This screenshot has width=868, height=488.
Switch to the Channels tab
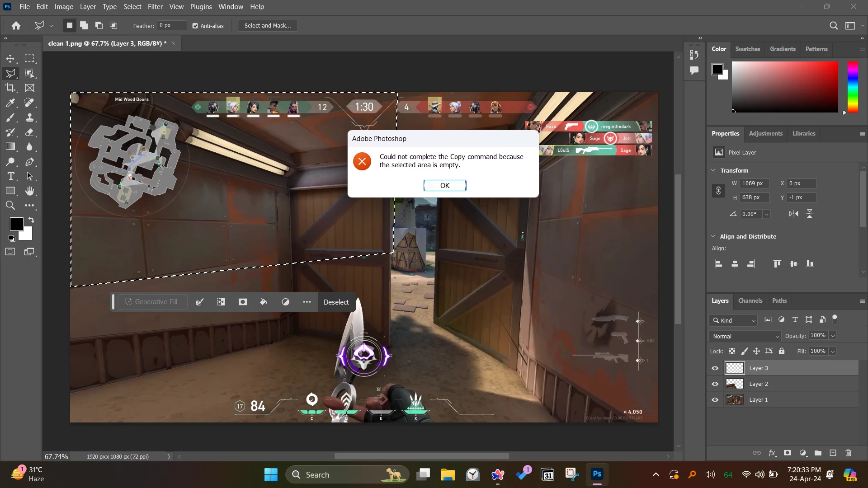tap(750, 301)
